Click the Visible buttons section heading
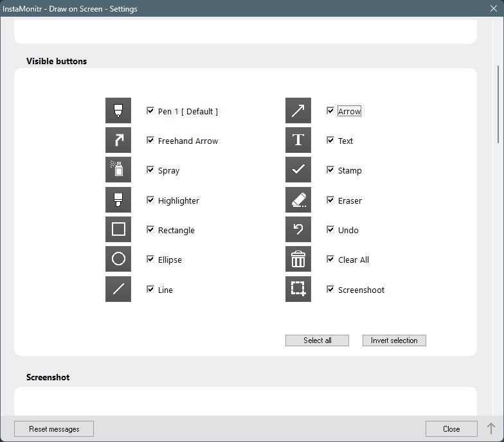The height and width of the screenshot is (442, 504). (57, 61)
